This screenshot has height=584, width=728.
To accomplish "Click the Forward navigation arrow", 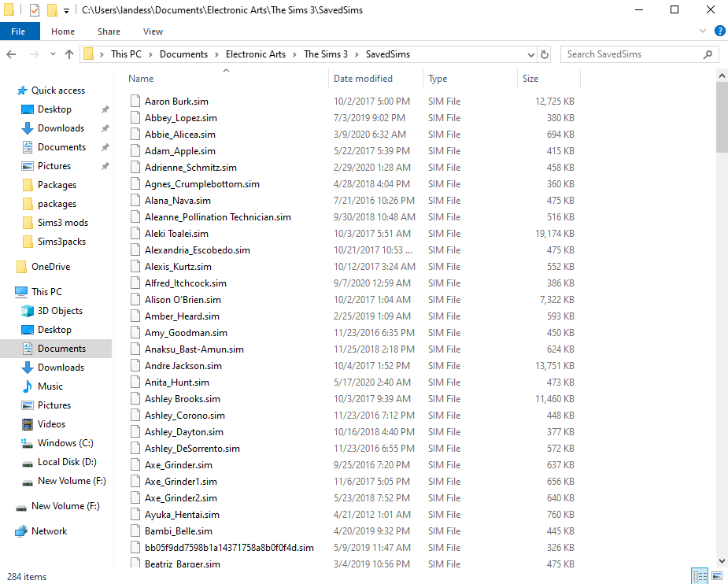I will tap(35, 54).
